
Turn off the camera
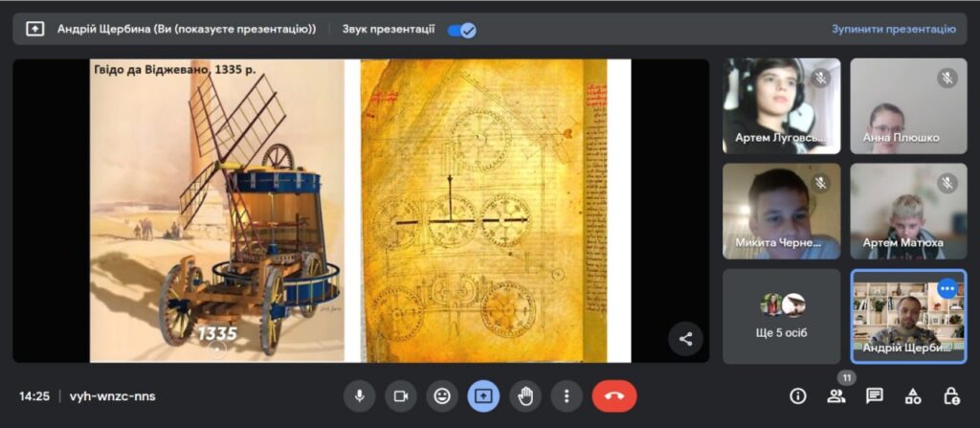[x=401, y=395]
